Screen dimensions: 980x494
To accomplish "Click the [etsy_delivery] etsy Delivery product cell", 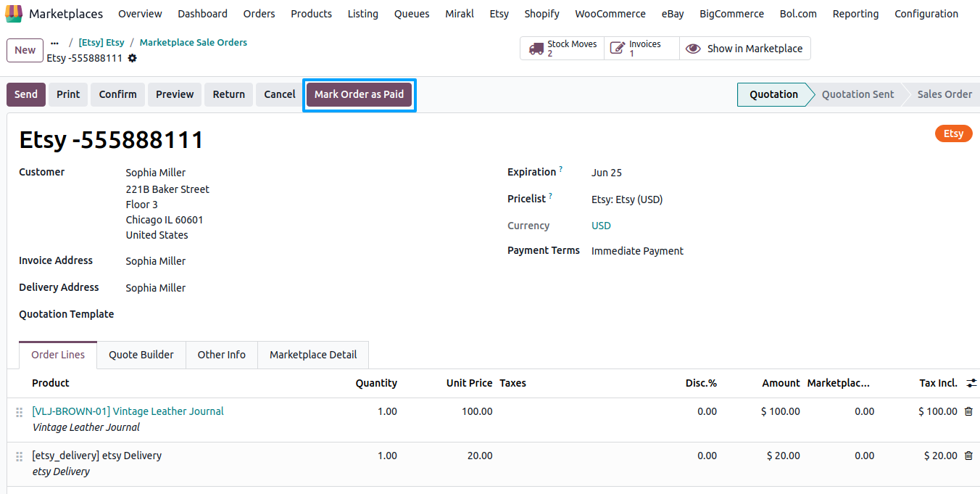I will (97, 456).
